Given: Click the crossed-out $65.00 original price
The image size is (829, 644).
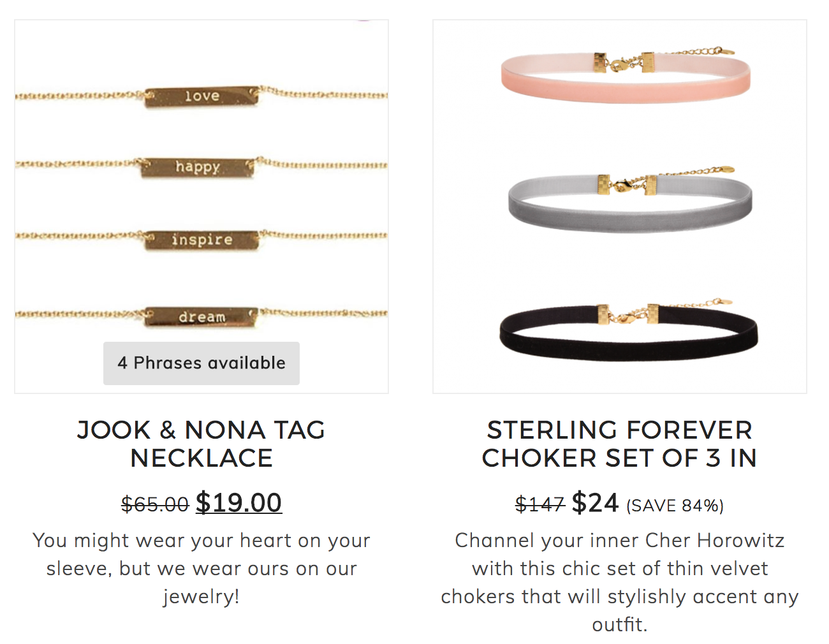Looking at the screenshot, I should (155, 504).
